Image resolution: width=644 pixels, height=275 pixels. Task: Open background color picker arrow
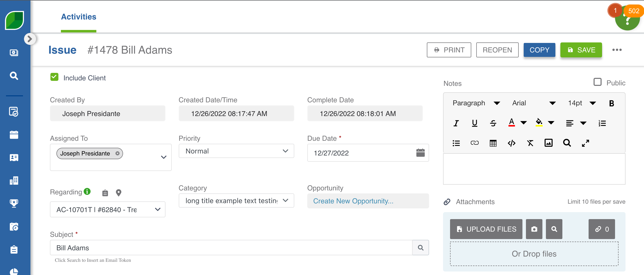(551, 123)
